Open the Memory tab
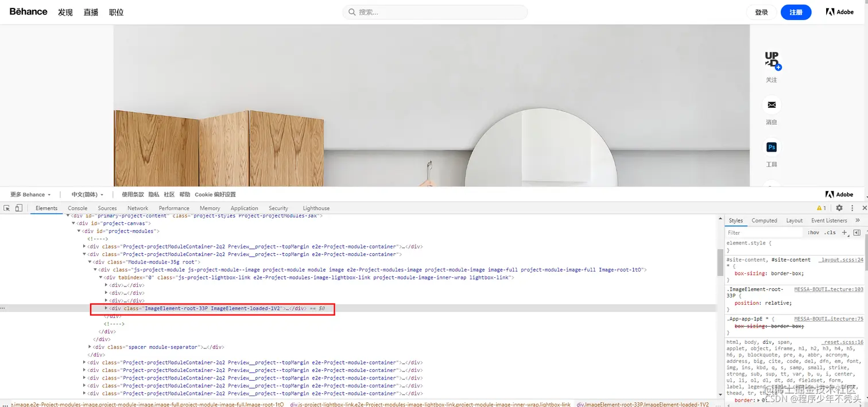Image resolution: width=868 pixels, height=407 pixels. point(210,208)
